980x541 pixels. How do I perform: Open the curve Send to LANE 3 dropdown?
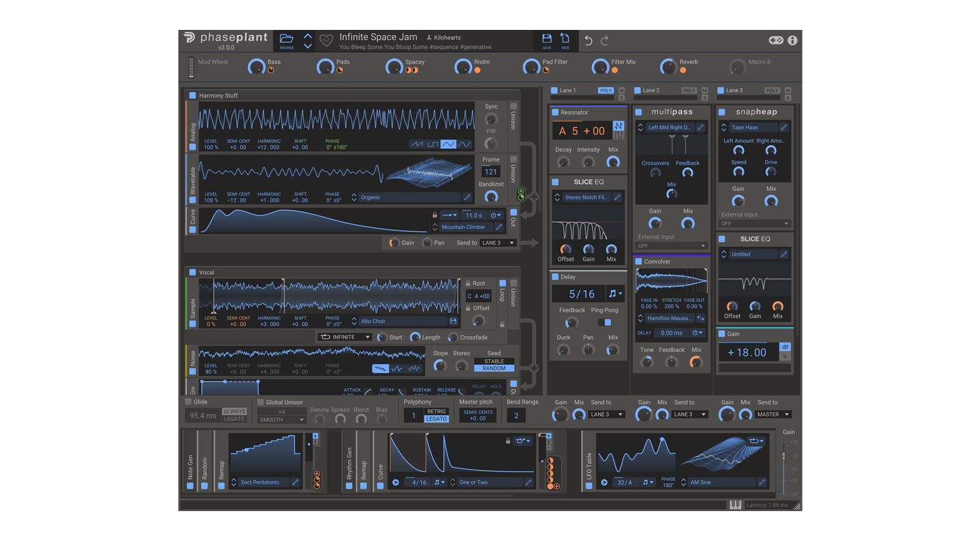tap(498, 243)
